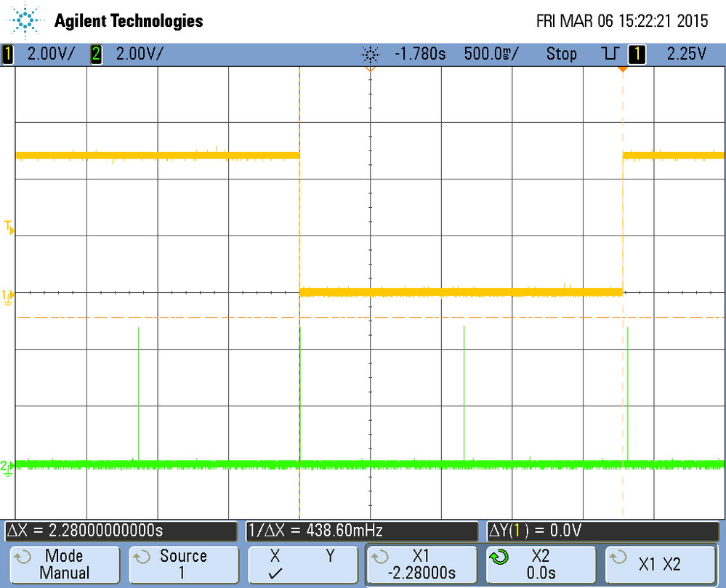Click the falling edge trigger symbol
Viewport: 726px width, 588px height.
click(610, 54)
